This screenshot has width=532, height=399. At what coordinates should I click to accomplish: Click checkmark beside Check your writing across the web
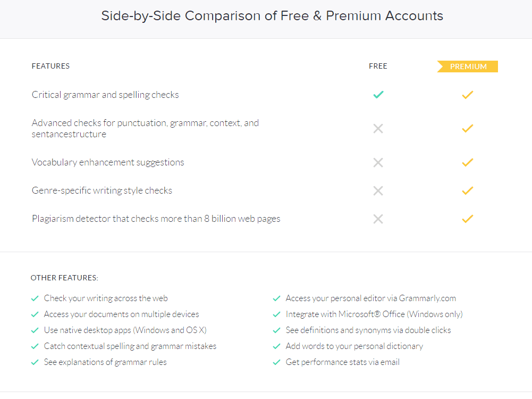pyautogui.click(x=35, y=298)
